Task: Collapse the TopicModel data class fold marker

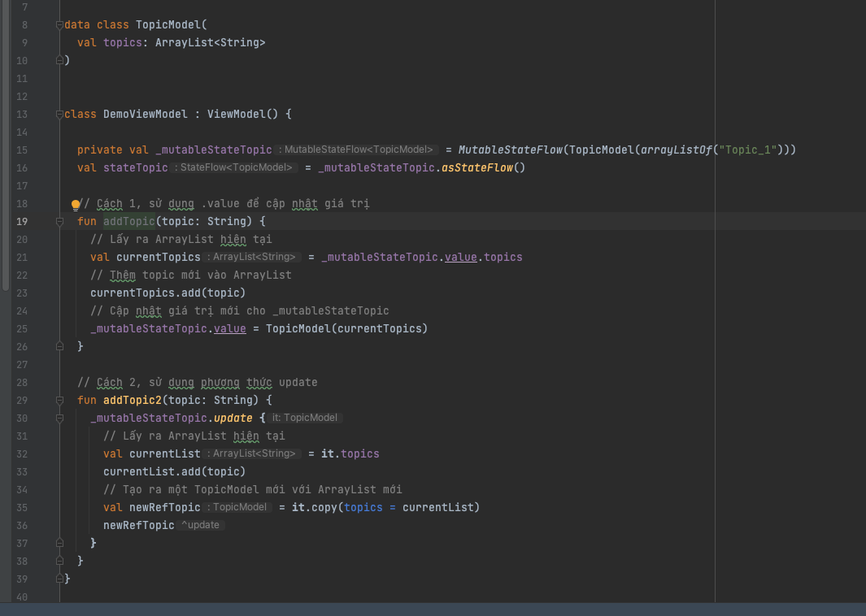Action: coord(59,25)
